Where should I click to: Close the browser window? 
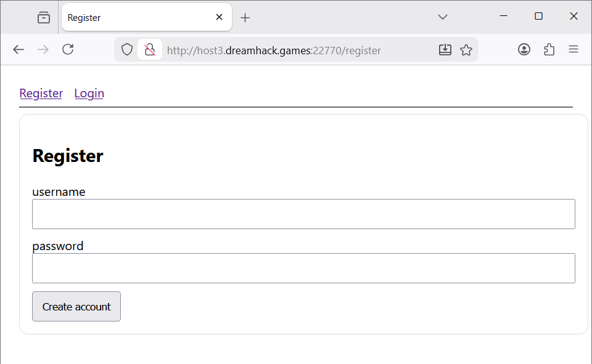pyautogui.click(x=573, y=16)
